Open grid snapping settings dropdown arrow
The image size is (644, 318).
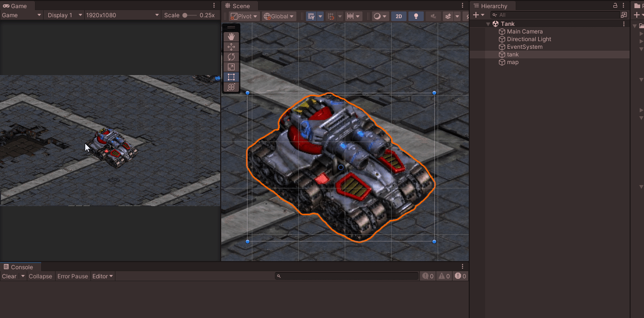tap(340, 16)
